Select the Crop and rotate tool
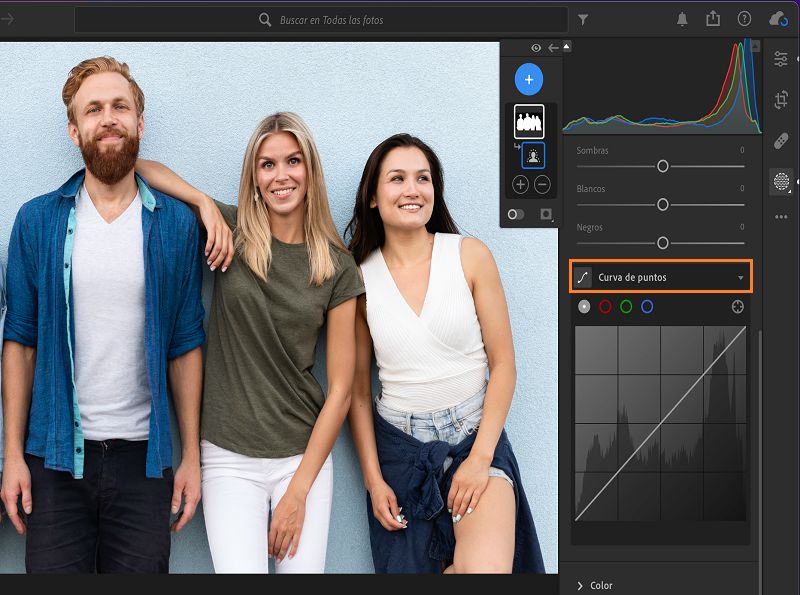800x595 pixels. pyautogui.click(x=781, y=100)
